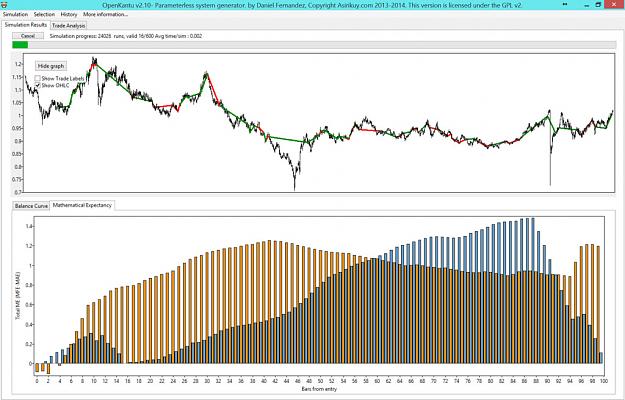Switch to Trade Analysis tab
The height and width of the screenshot is (400, 625).
69,25
